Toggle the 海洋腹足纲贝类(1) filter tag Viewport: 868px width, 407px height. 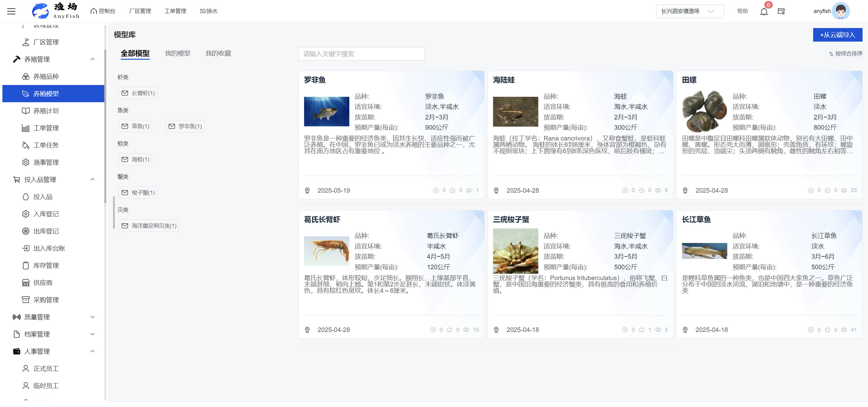(149, 226)
